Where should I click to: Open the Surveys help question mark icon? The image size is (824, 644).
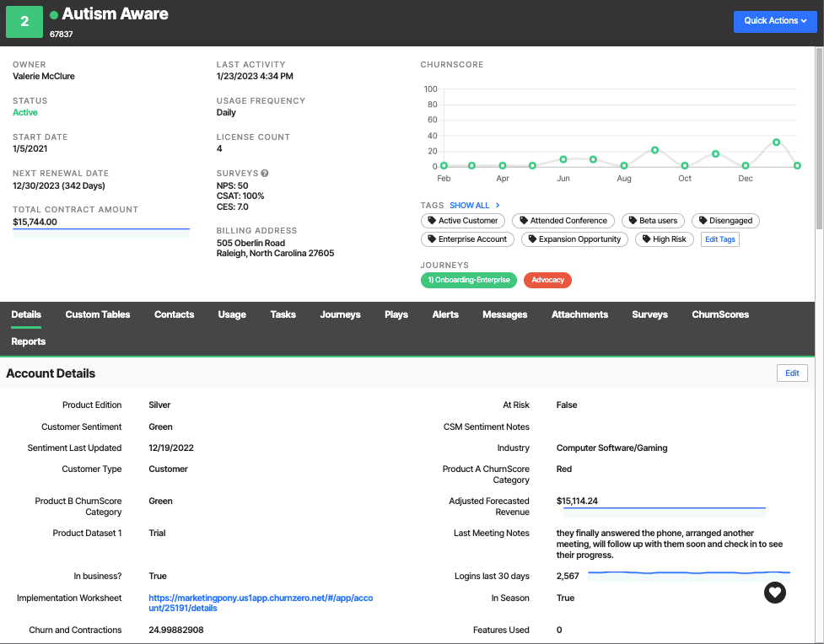click(265, 174)
